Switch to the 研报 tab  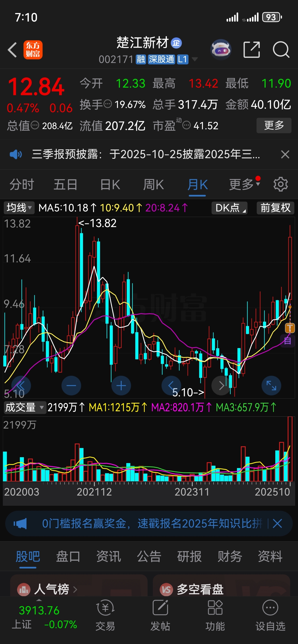(189, 557)
